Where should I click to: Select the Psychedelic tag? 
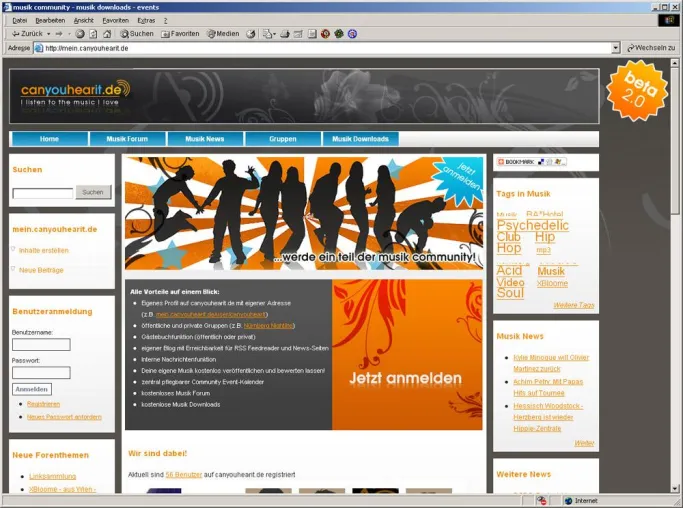tap(532, 225)
